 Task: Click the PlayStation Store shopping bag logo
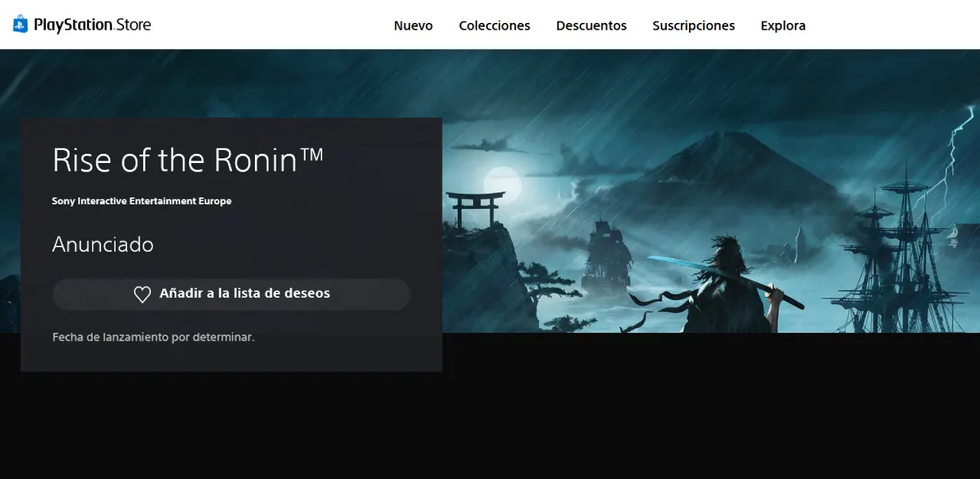21,24
